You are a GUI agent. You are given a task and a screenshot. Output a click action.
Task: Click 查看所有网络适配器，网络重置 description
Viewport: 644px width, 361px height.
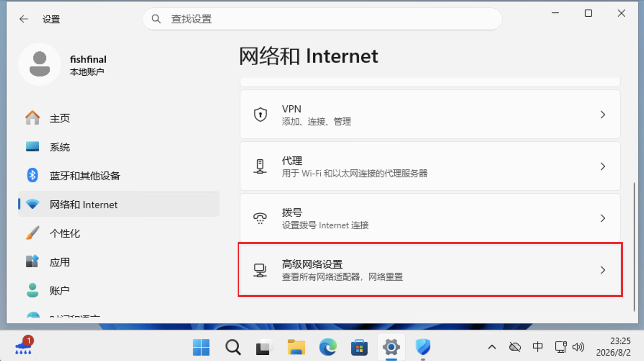[342, 277]
